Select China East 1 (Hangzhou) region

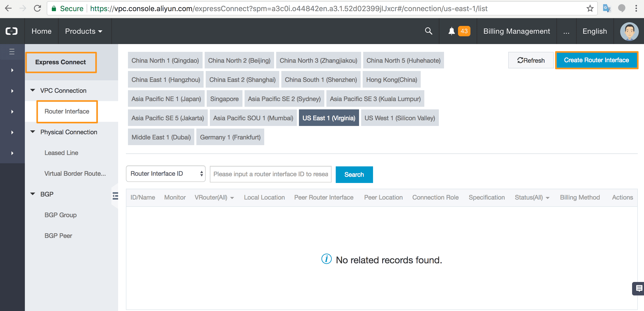[x=166, y=80]
